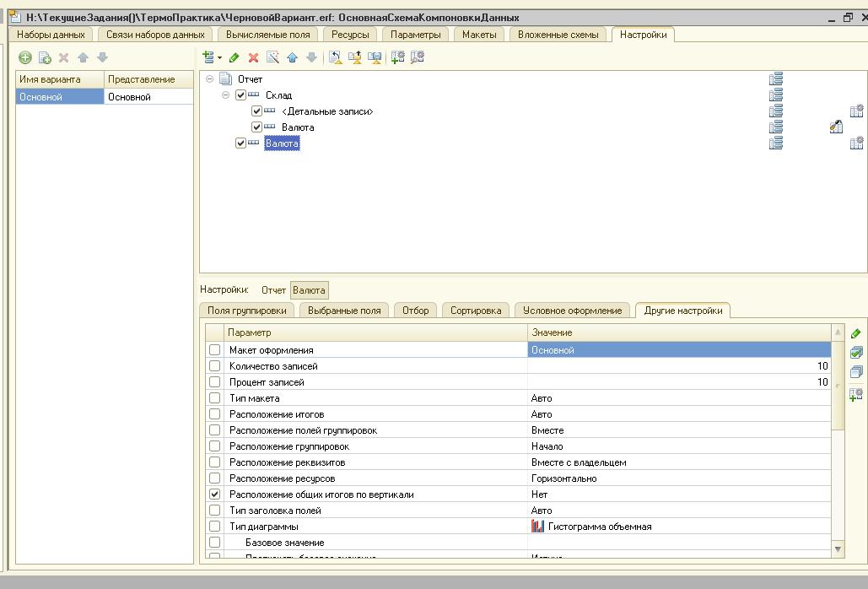The width and height of the screenshot is (868, 589).
Task: Move selected element up with blue arrow
Action: 292,57
